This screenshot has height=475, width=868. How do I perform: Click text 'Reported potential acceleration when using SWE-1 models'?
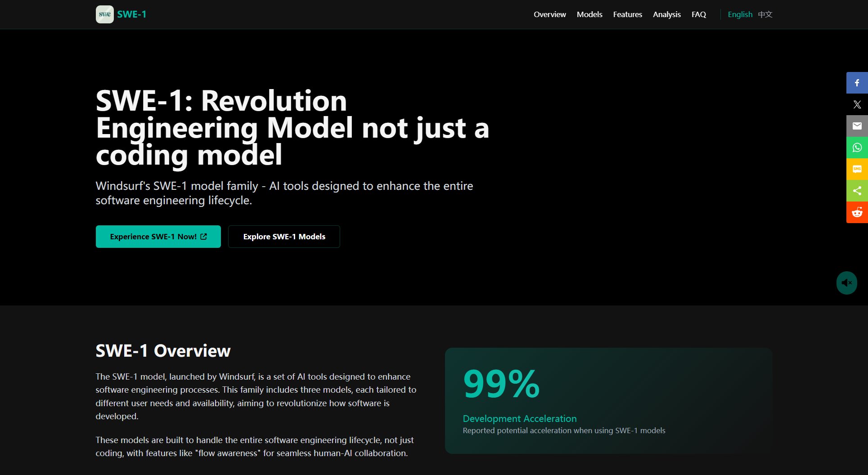tap(564, 430)
